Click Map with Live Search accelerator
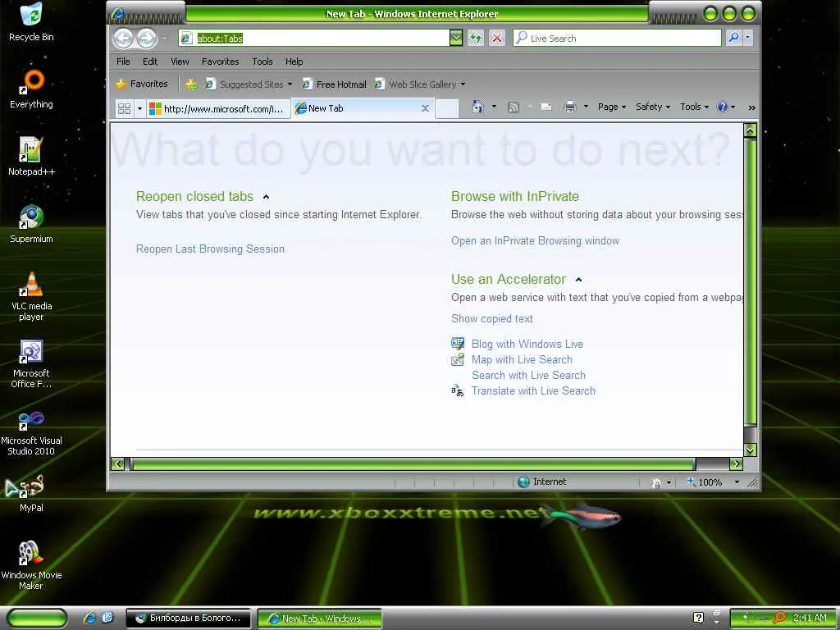Image resolution: width=840 pixels, height=630 pixels. (522, 359)
